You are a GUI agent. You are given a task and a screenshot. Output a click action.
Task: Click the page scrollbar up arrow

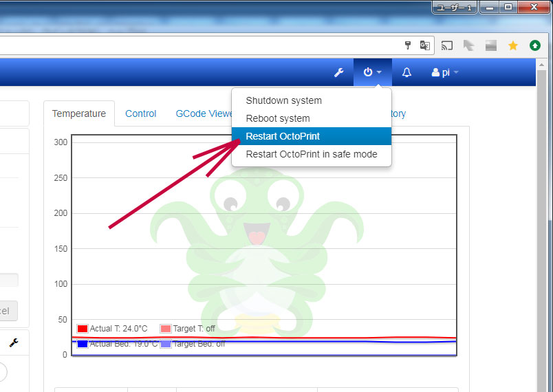[541, 65]
